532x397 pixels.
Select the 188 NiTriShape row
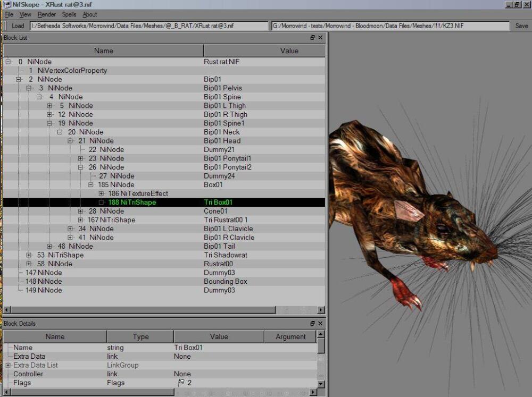(x=164, y=202)
